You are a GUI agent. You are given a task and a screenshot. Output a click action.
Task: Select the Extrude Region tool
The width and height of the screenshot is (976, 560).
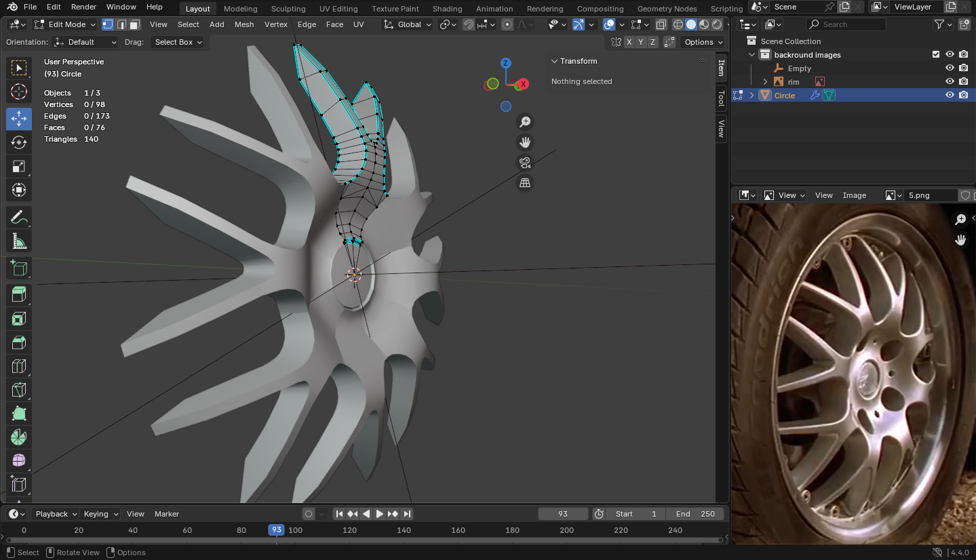click(x=19, y=294)
